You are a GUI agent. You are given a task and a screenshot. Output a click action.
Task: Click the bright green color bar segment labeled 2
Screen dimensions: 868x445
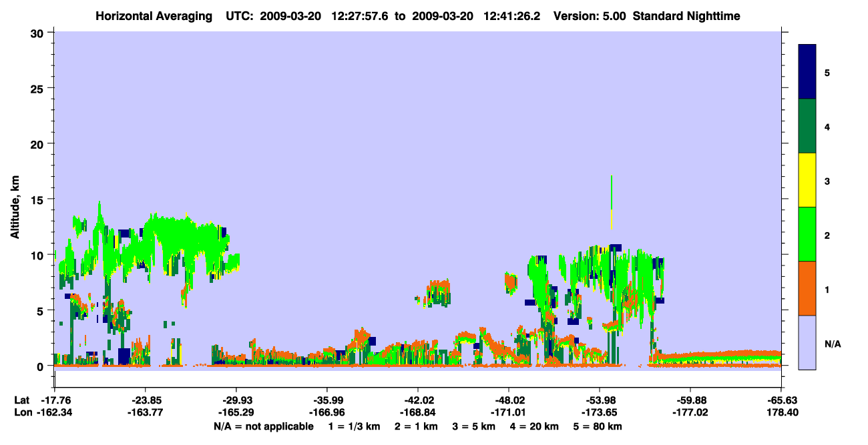[x=807, y=234]
